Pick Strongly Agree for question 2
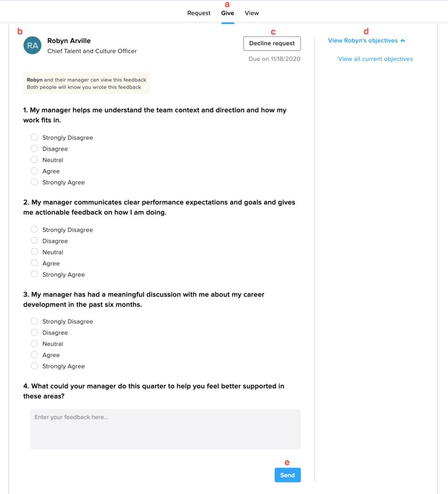448x494 pixels. 35,274
